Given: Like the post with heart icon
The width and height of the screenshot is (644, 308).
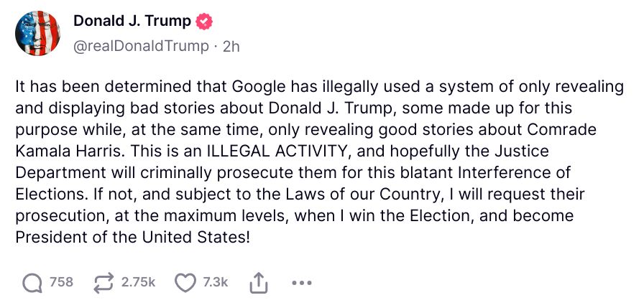Looking at the screenshot, I should click(185, 283).
